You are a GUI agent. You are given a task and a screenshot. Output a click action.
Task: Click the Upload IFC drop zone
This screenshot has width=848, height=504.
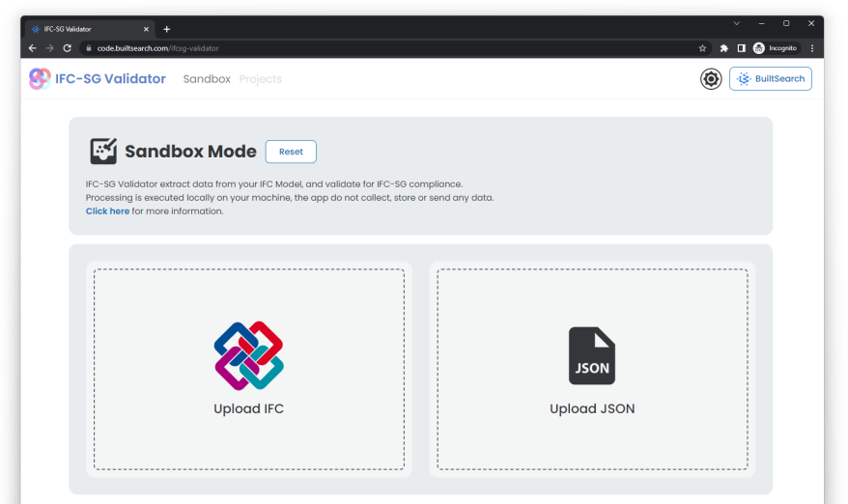point(249,370)
